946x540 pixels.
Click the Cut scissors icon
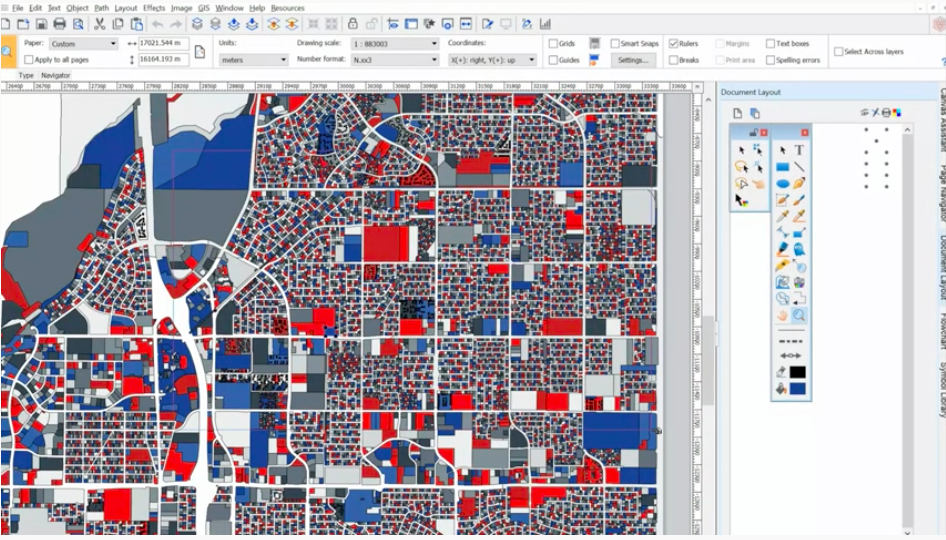click(x=100, y=24)
